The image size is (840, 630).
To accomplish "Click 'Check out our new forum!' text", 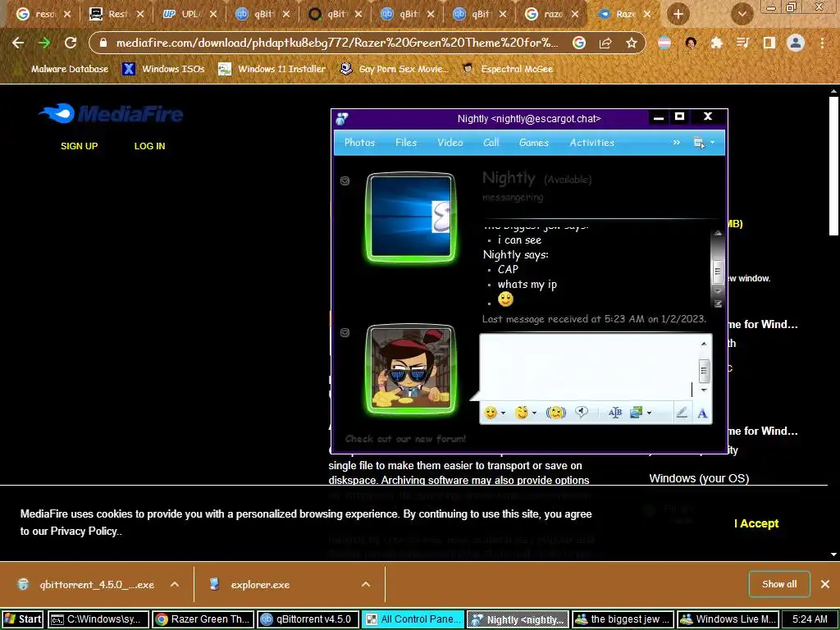I will 405,439.
